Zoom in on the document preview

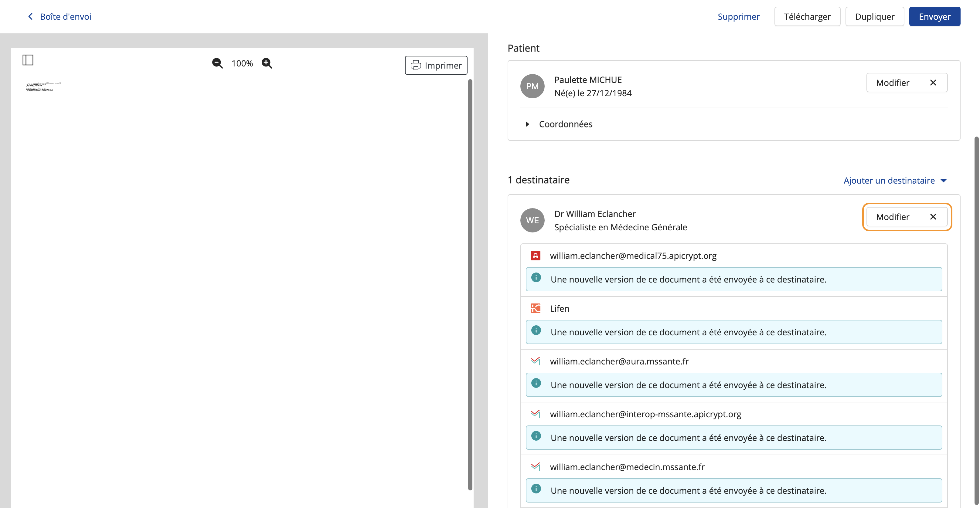point(267,63)
